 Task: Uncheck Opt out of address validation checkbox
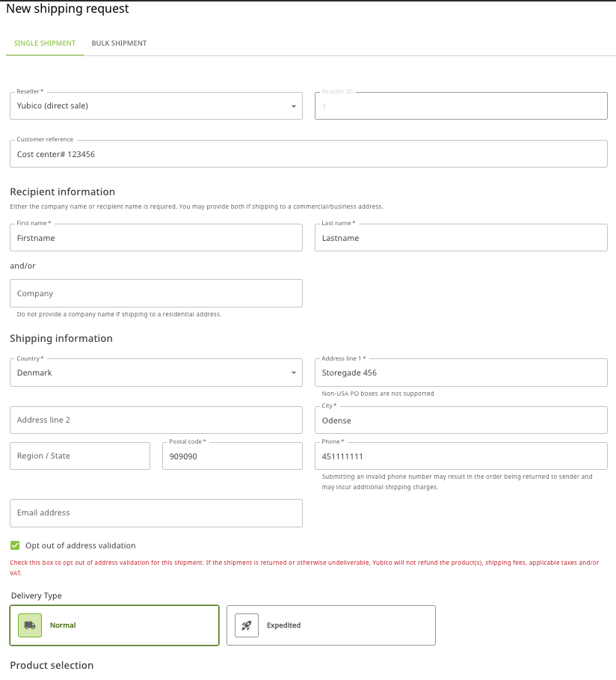[15, 545]
